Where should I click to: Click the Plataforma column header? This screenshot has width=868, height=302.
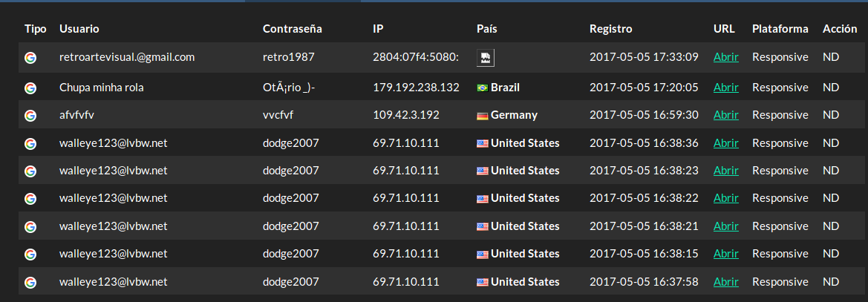pyautogui.click(x=780, y=29)
